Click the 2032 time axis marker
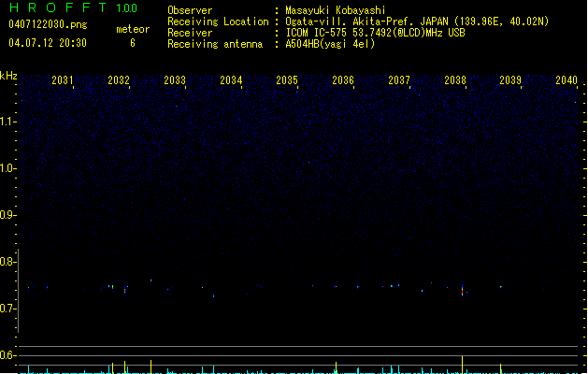 [119, 79]
